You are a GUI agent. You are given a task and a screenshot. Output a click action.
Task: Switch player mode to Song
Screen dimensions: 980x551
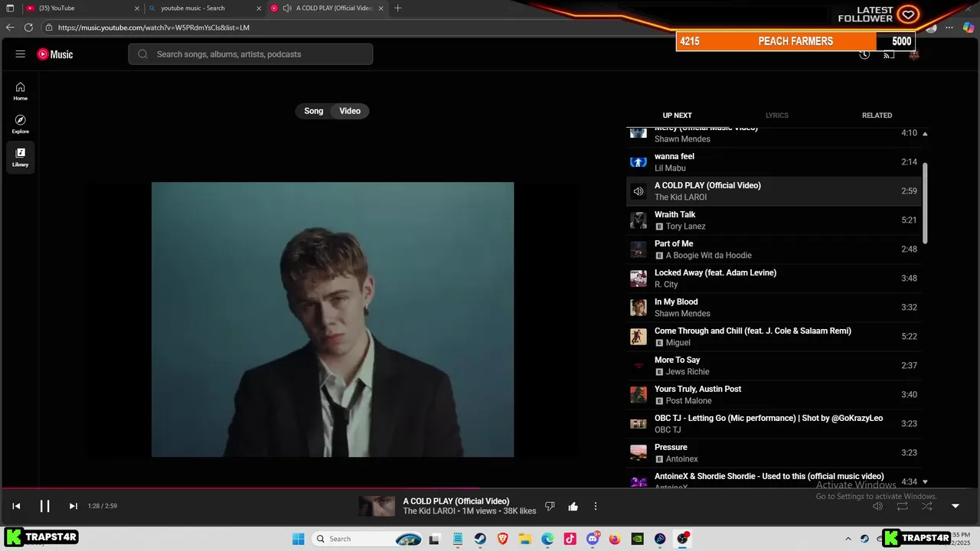coord(314,111)
